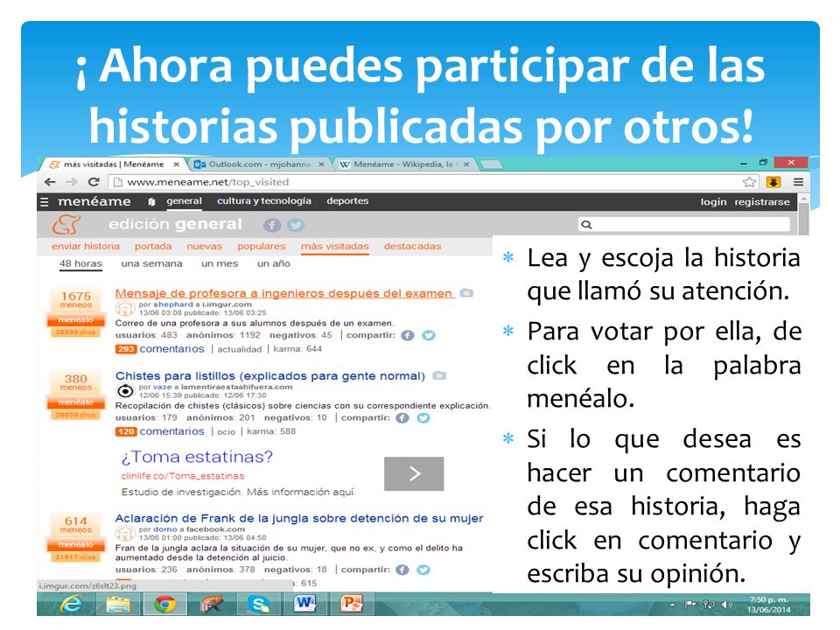Share Chistes para listillos on Twitter
The height and width of the screenshot is (630, 840).
pyautogui.click(x=423, y=418)
